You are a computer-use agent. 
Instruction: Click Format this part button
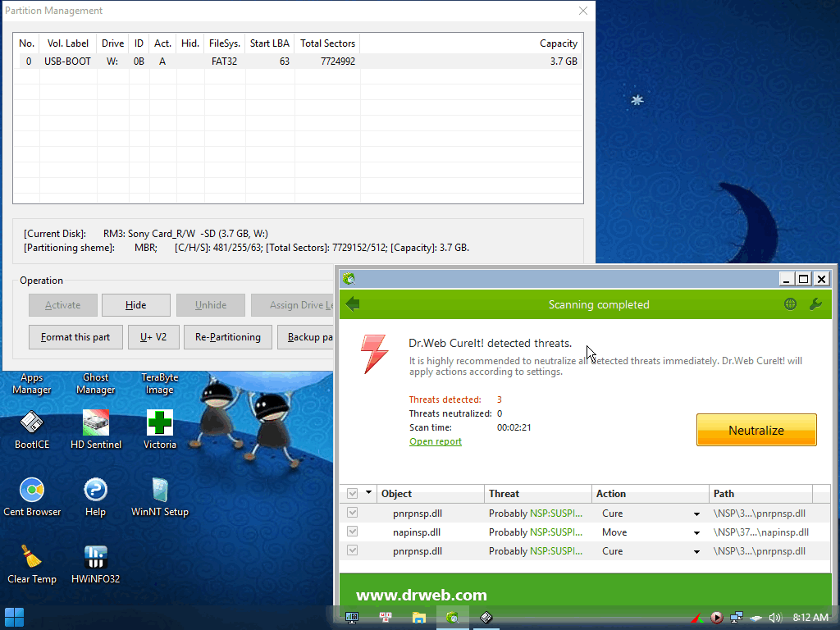75,337
